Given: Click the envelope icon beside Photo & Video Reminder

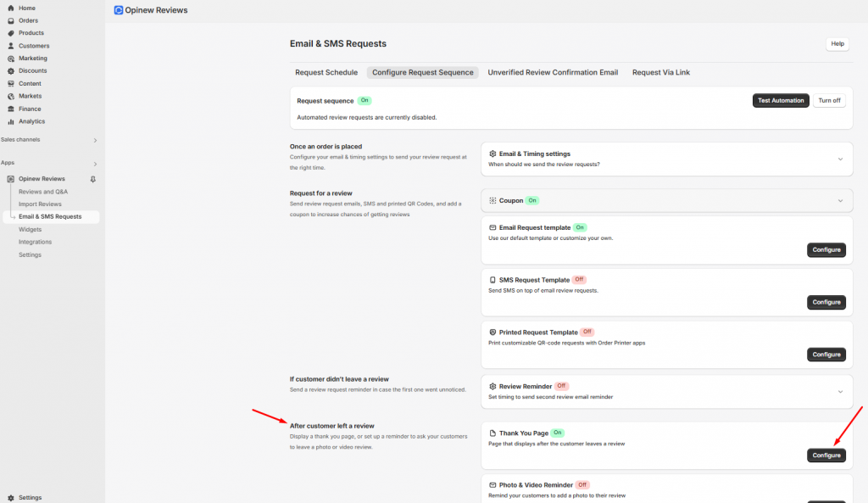Looking at the screenshot, I should [492, 484].
